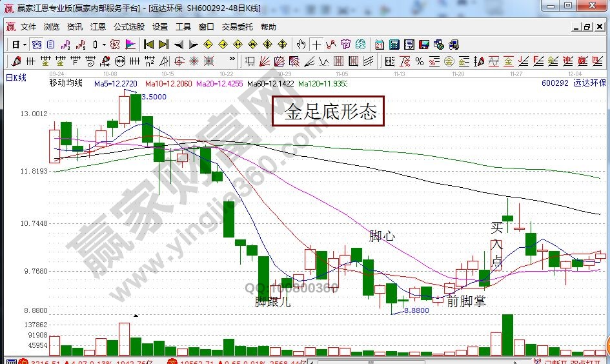The image size is (610, 364).
Task: Click the 日K线 period label
Action: (16, 77)
